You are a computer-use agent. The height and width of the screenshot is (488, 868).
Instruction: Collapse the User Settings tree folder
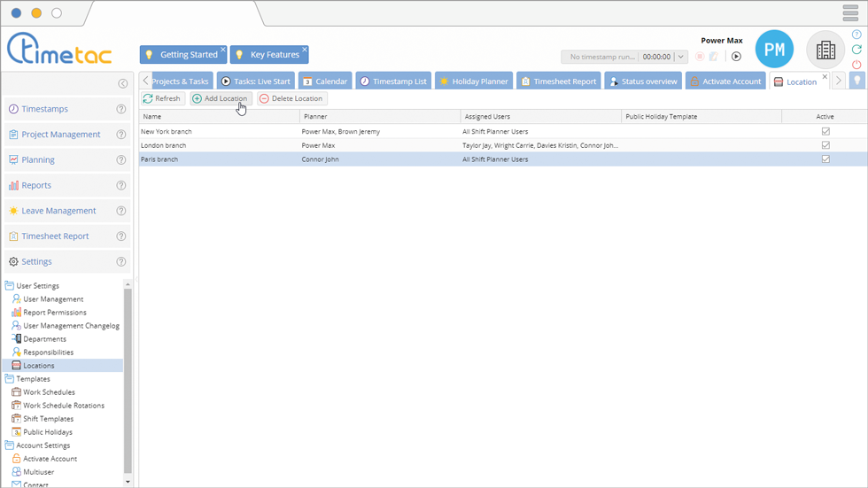coord(10,286)
